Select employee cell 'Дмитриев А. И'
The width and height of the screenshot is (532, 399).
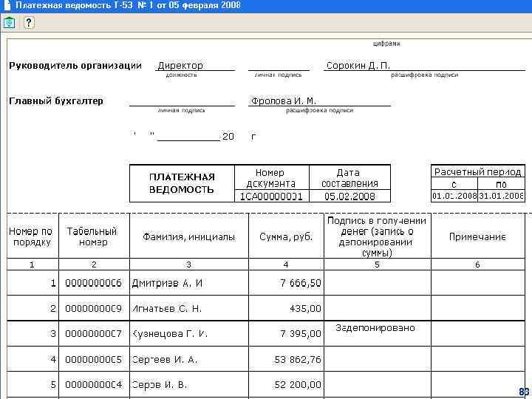pos(189,282)
